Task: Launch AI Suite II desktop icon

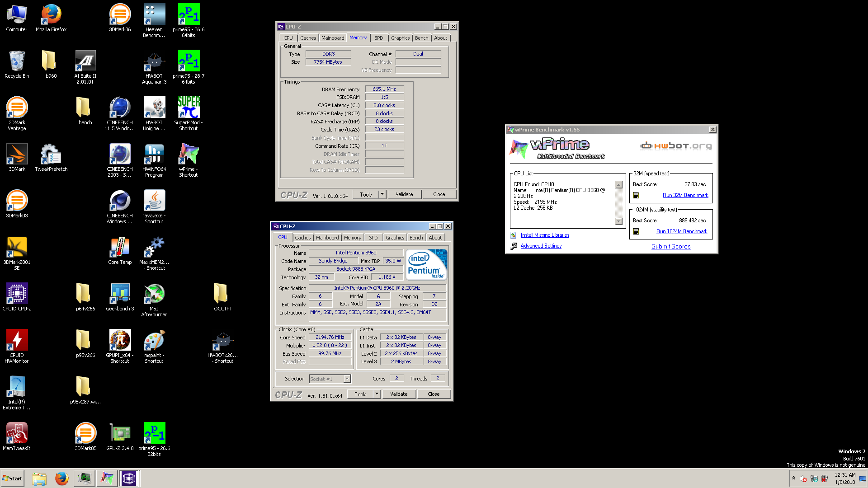Action: click(85, 67)
